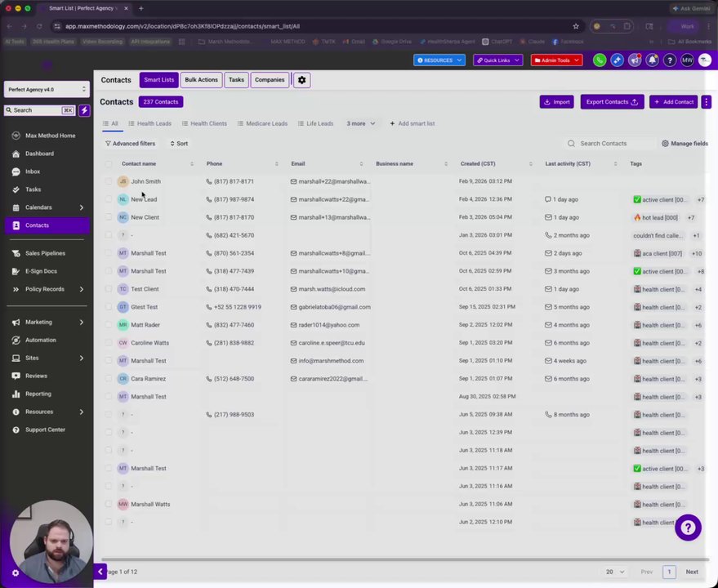The width and height of the screenshot is (718, 588).
Task: Click the sidebar Search box
Action: (x=40, y=110)
